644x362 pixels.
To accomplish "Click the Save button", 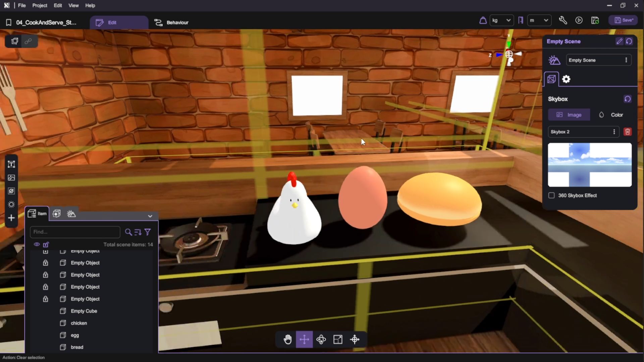I will click(624, 20).
